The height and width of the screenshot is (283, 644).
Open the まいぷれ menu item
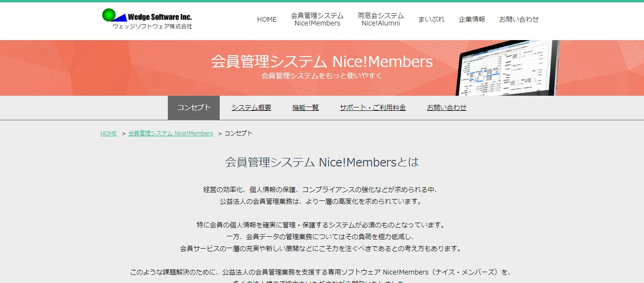[431, 19]
